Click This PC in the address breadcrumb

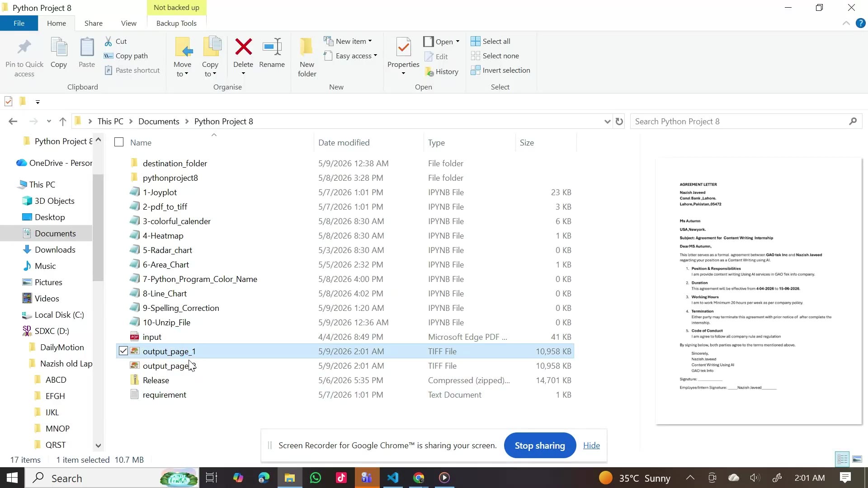click(x=110, y=121)
